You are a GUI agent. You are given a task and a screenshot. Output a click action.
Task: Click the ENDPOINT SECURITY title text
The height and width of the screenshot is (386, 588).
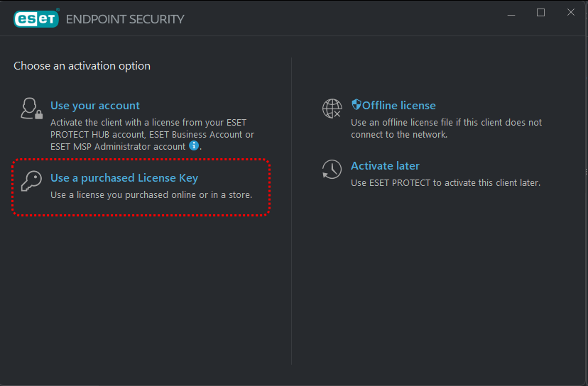pos(125,19)
